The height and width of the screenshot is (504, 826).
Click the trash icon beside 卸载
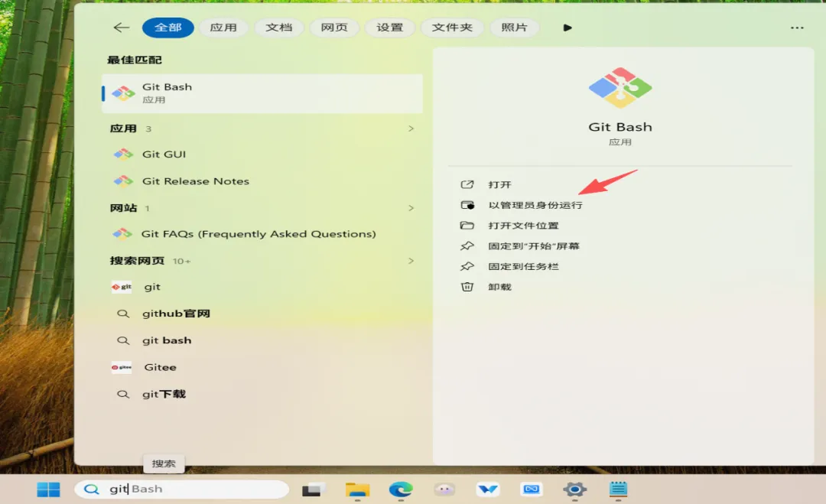(x=467, y=287)
